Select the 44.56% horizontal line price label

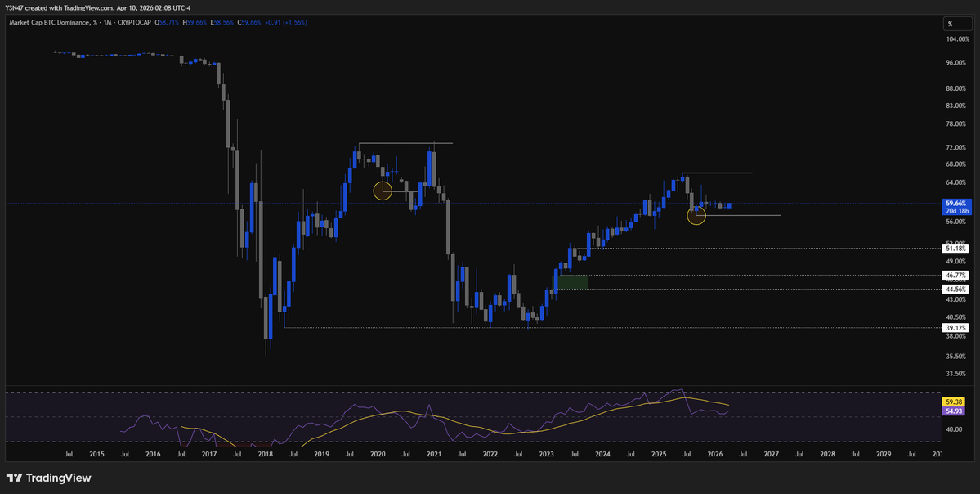pos(956,289)
